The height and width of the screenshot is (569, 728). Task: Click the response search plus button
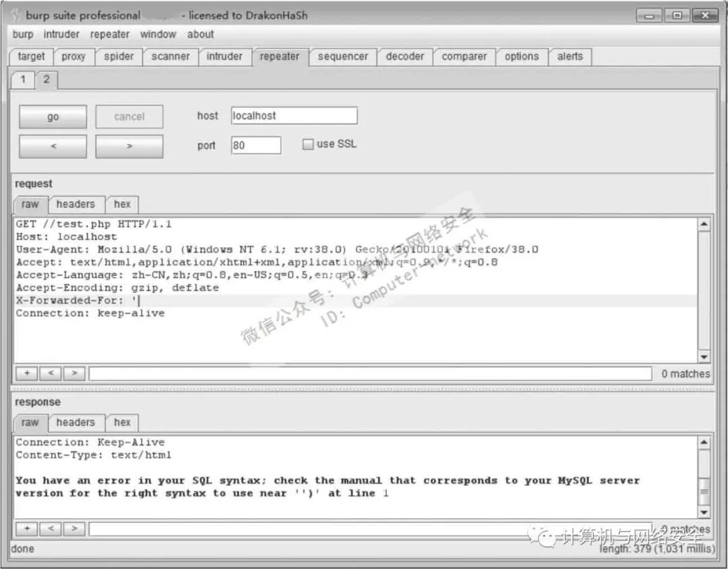27,529
